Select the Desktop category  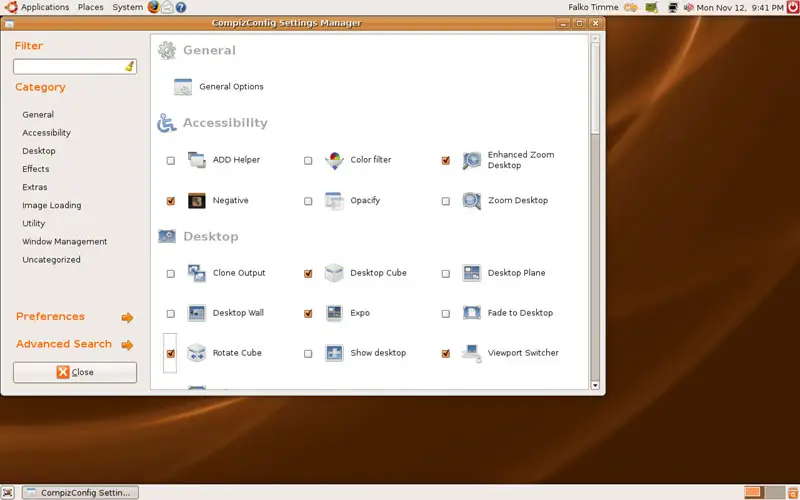tap(39, 151)
